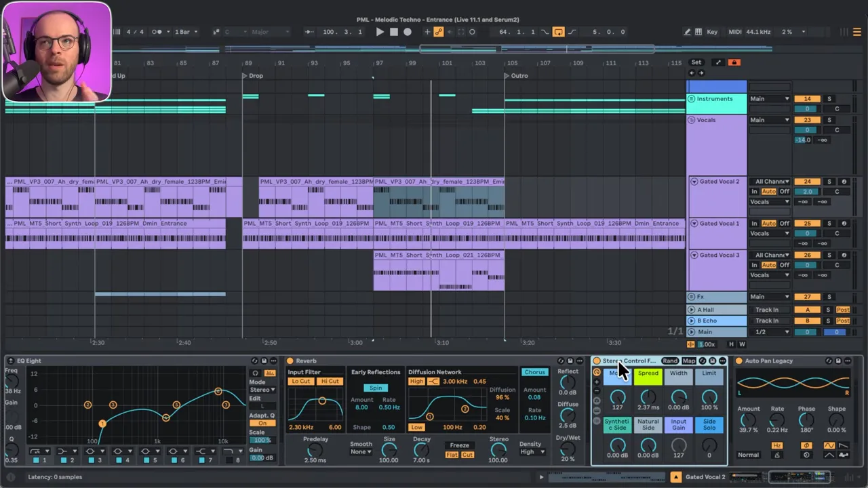This screenshot has width=868, height=488.
Task: Solo the Instruments track
Action: point(829,99)
